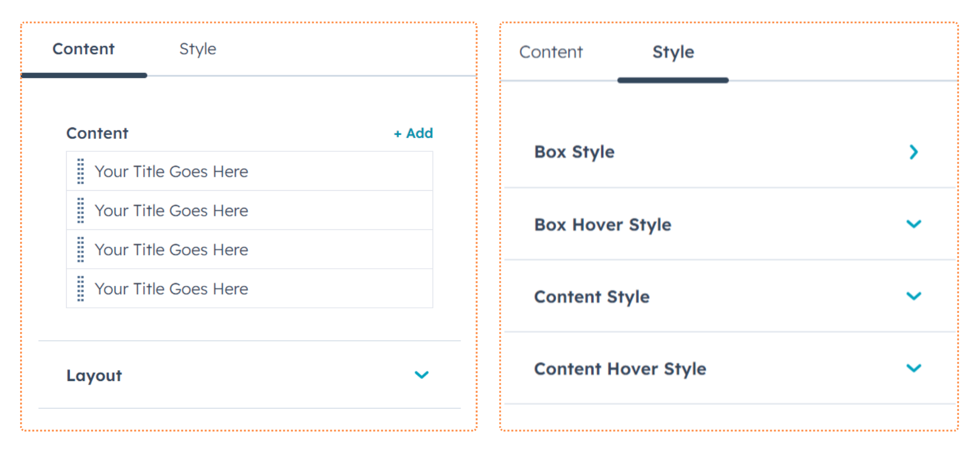Expand the Layout section chevron
980x453 pixels.
coord(421,375)
